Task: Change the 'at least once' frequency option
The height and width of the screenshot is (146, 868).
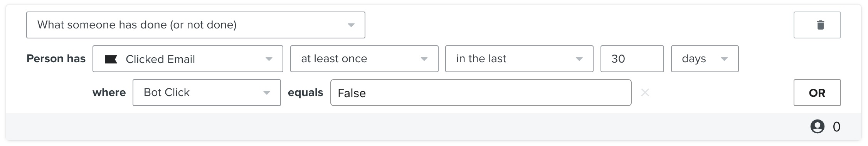Action: [x=364, y=59]
